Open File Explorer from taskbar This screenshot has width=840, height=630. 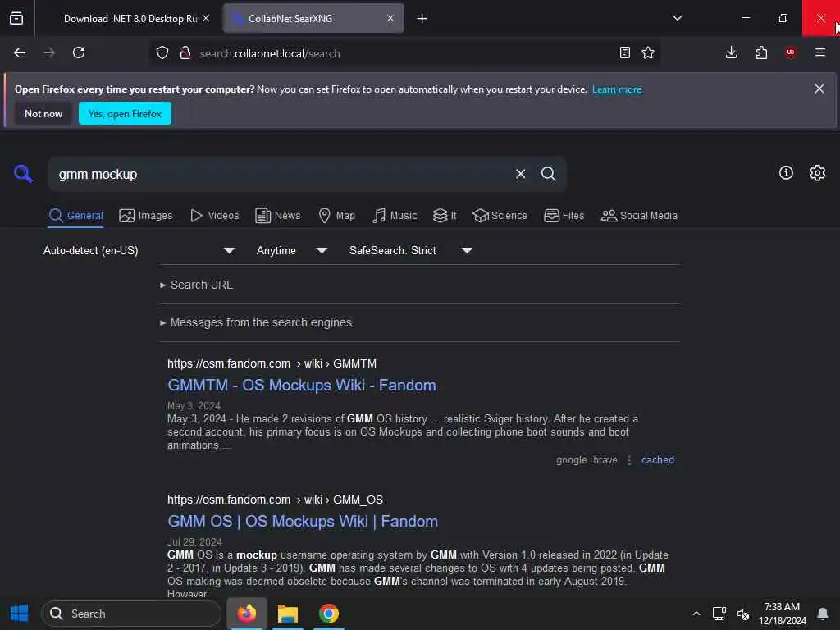[288, 614]
